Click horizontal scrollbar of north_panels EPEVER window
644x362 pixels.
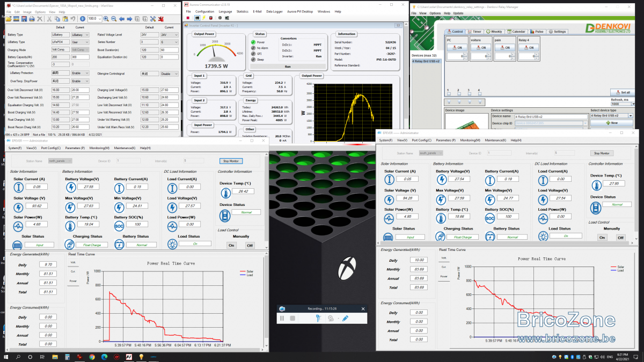[x=134, y=349]
